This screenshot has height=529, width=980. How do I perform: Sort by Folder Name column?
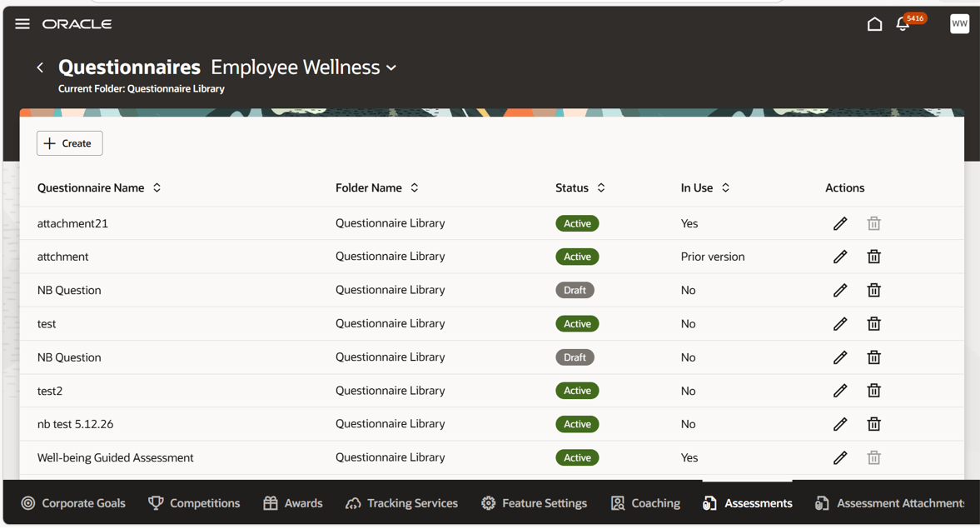pyautogui.click(x=415, y=187)
